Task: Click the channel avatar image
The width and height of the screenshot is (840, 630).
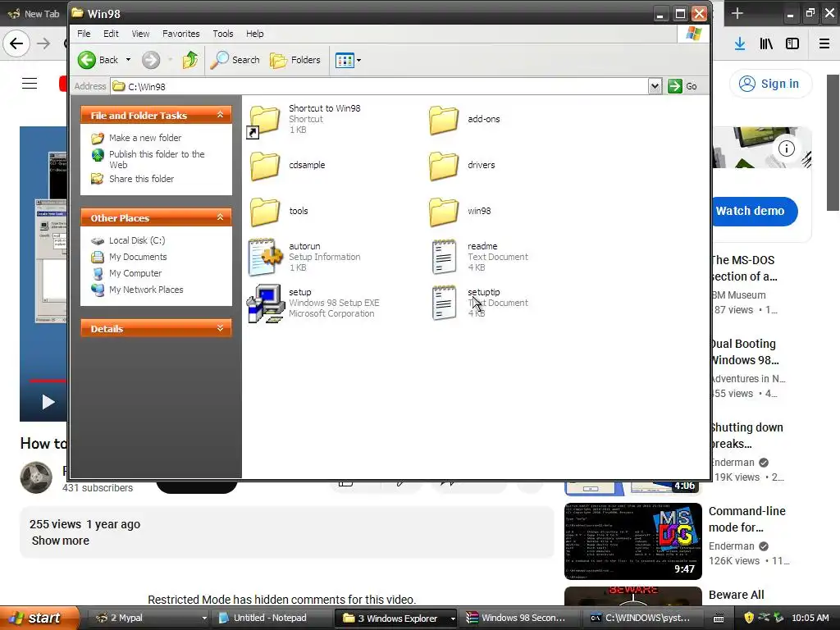Action: click(36, 477)
